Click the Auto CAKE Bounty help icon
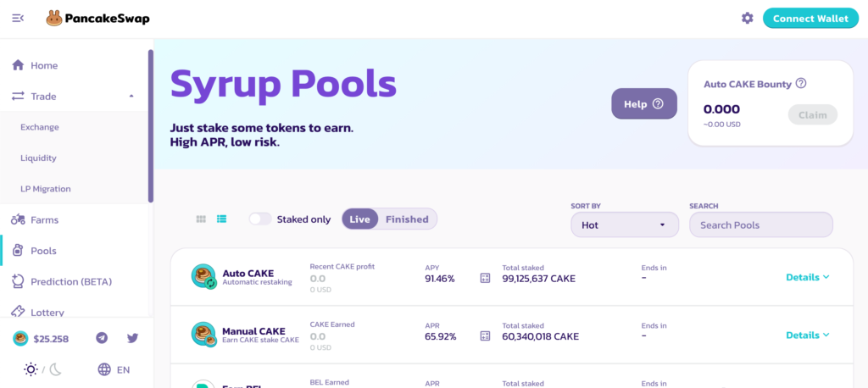 point(801,84)
